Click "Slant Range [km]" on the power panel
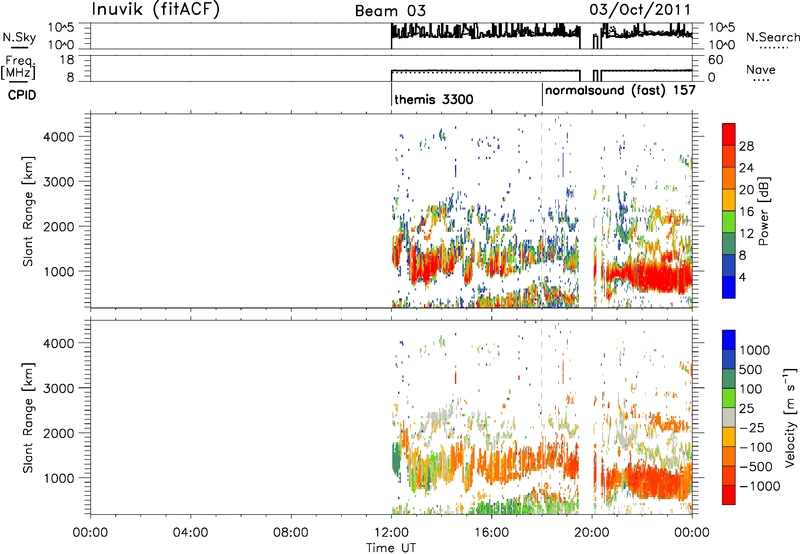This screenshot has width=800, height=554. (29, 211)
